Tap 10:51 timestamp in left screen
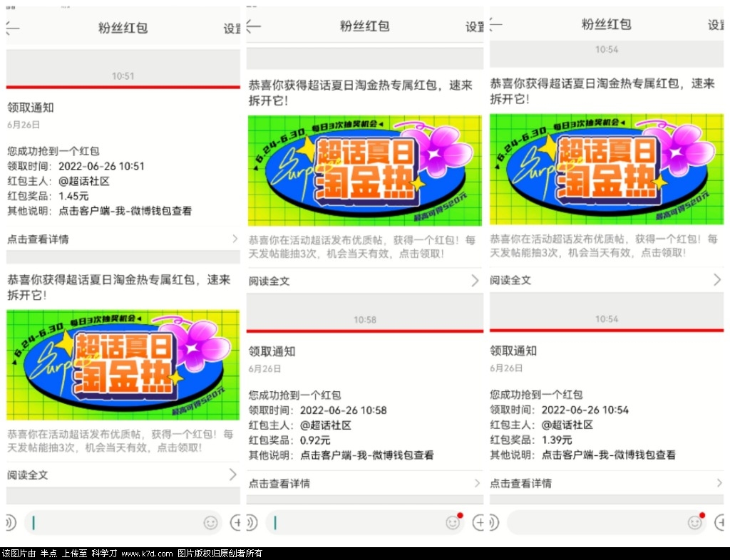The width and height of the screenshot is (730, 560). tap(123, 76)
